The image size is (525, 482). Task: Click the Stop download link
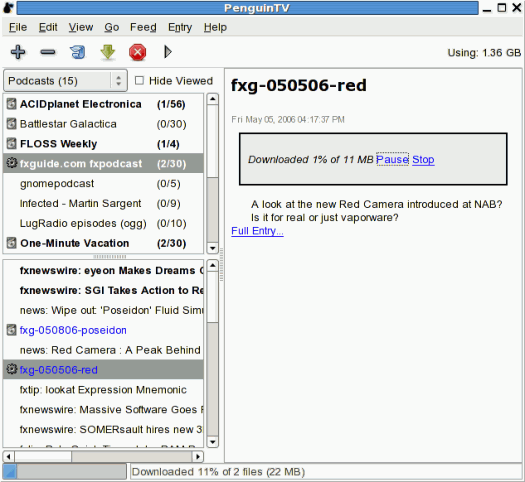pyautogui.click(x=423, y=160)
